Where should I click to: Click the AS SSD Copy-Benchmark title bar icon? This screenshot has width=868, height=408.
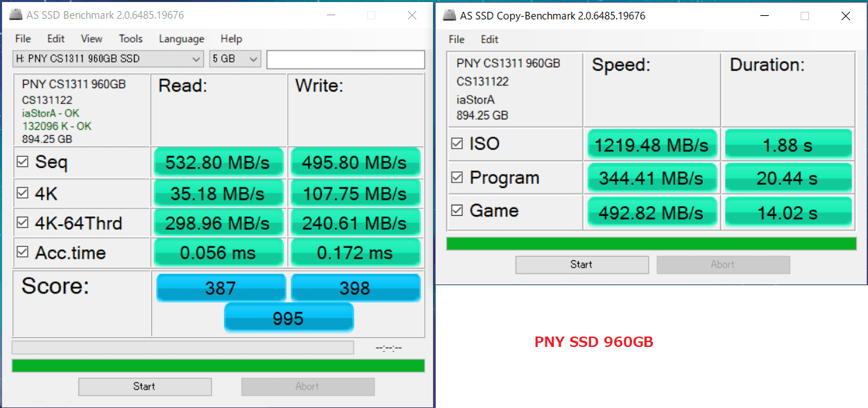click(450, 15)
